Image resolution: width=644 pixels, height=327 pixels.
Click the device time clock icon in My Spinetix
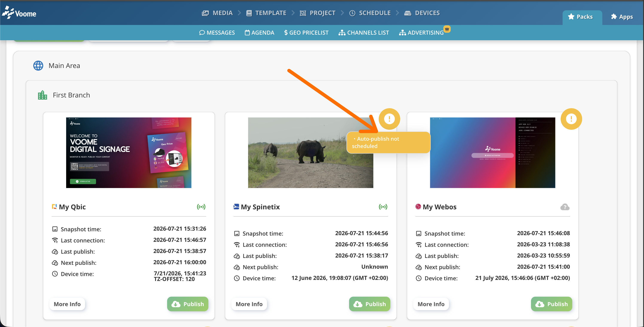tap(237, 278)
